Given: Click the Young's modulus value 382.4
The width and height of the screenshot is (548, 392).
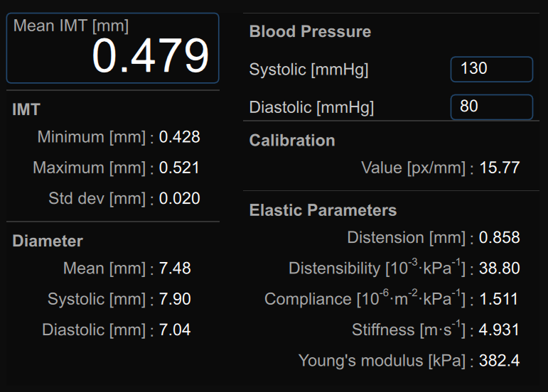Looking at the screenshot, I should 499,361.
